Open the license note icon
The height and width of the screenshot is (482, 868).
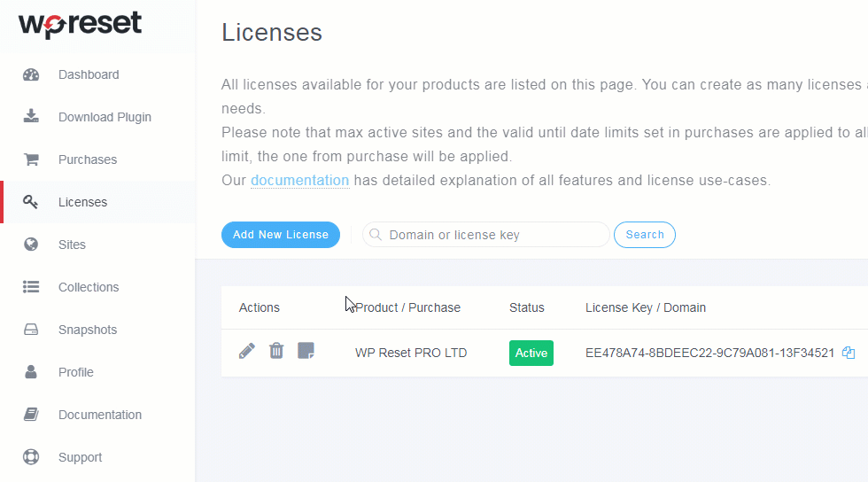pyautogui.click(x=306, y=351)
